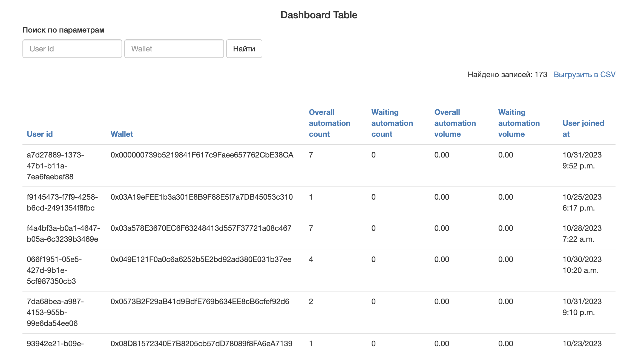The image size is (644, 350).
Task: Click the User id search field
Action: click(x=72, y=49)
